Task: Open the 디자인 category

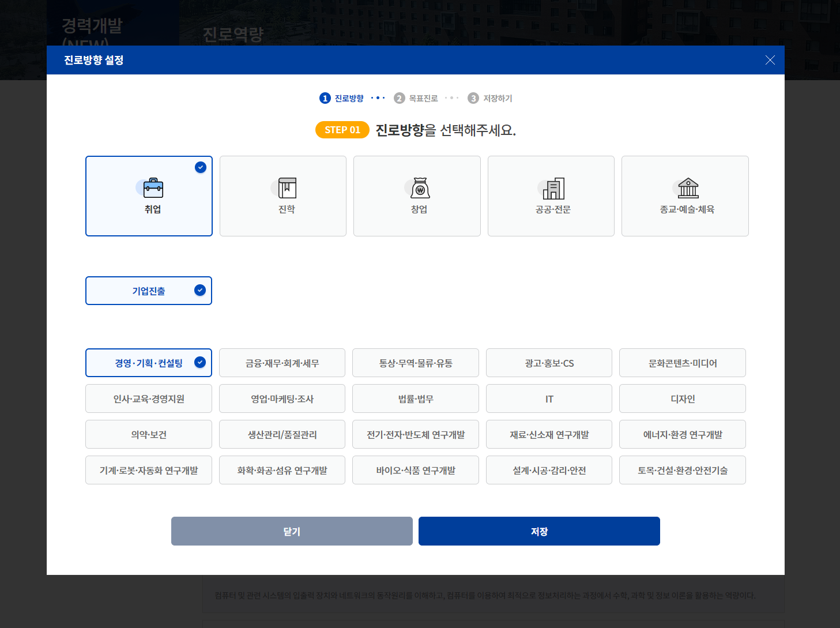Action: click(x=682, y=398)
